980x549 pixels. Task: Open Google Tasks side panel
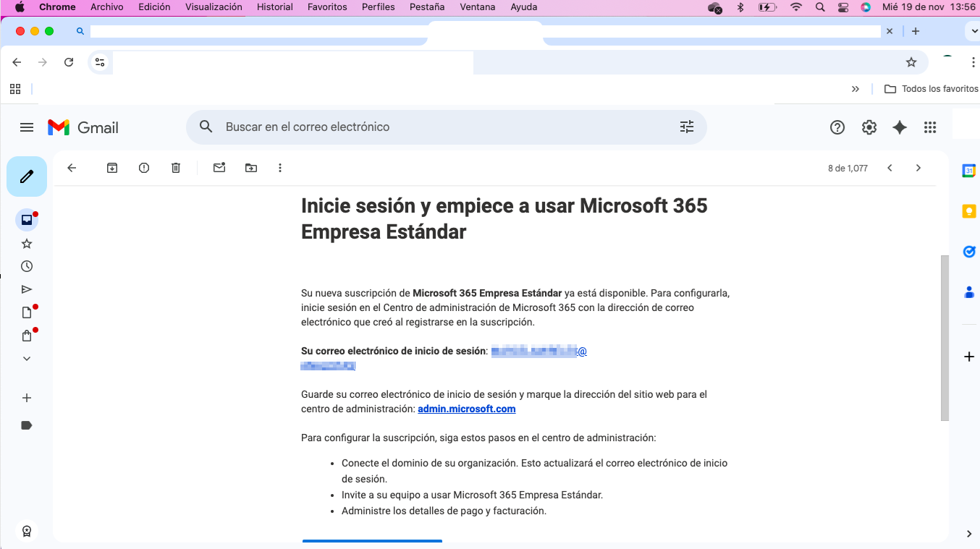coord(969,252)
